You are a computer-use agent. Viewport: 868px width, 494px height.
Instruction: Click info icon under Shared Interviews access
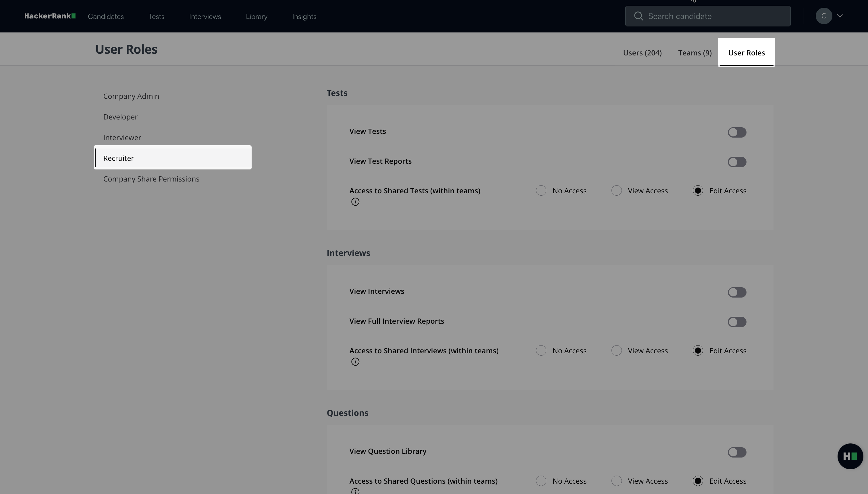point(355,362)
